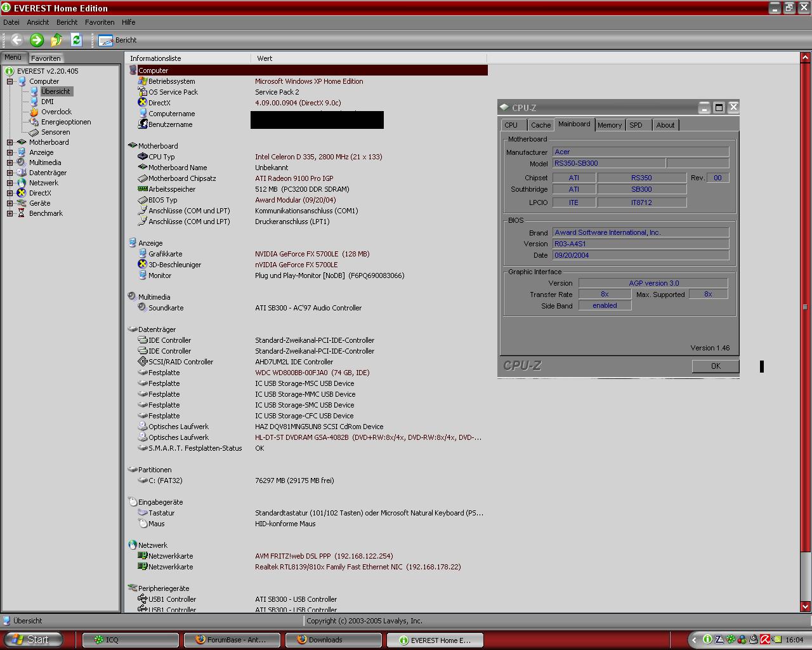Click the Grafikkarte row icon

[143, 253]
